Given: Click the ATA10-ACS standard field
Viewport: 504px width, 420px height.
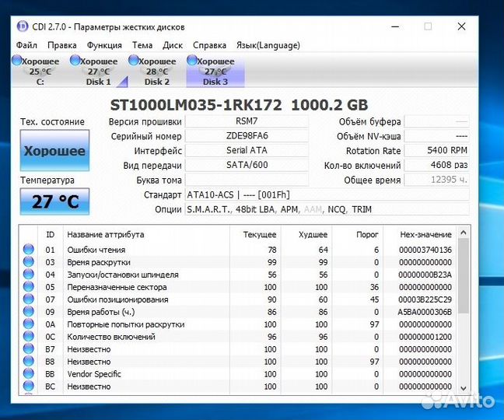Looking at the screenshot, I should (x=327, y=194).
